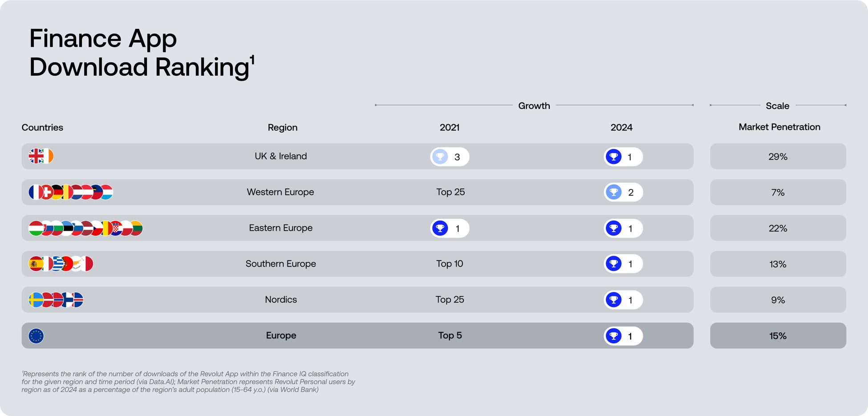Image resolution: width=868 pixels, height=416 pixels.
Task: Click the Region column header
Action: point(282,127)
